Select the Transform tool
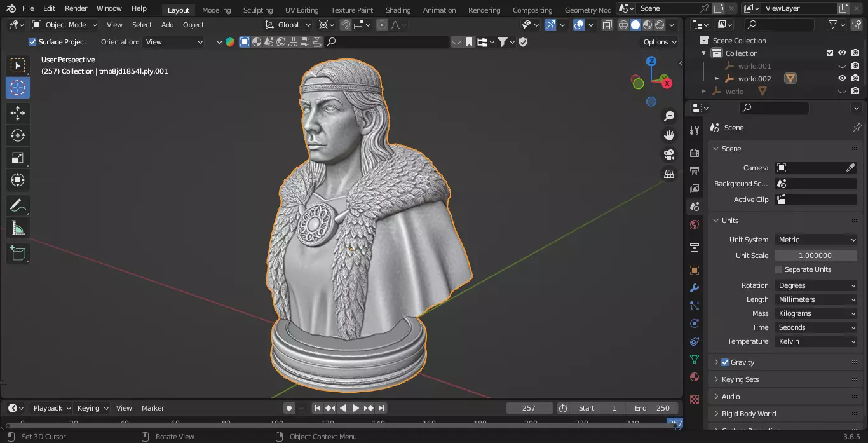The height and width of the screenshot is (443, 868). pyautogui.click(x=18, y=180)
